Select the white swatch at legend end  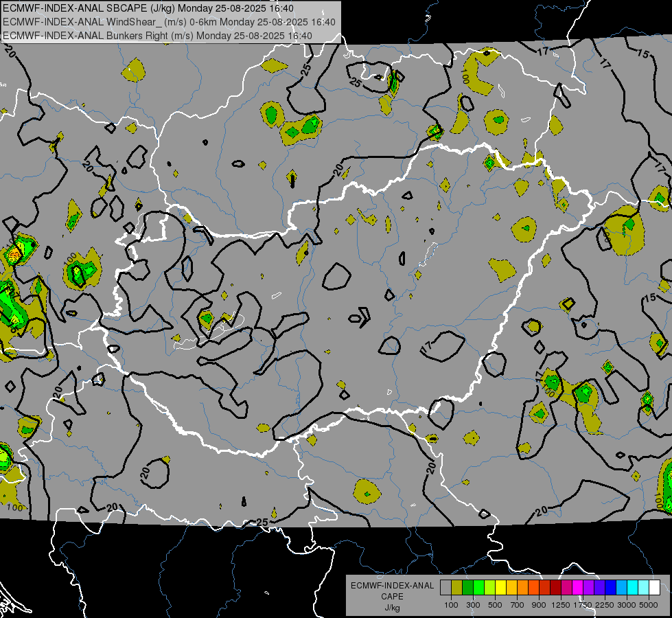coord(655,588)
